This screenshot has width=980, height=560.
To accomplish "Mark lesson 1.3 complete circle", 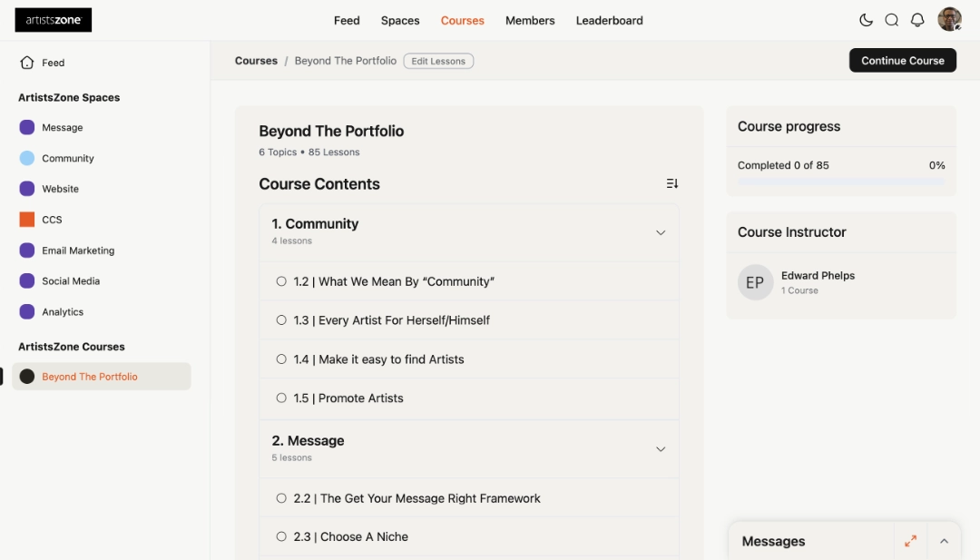I will point(281,320).
